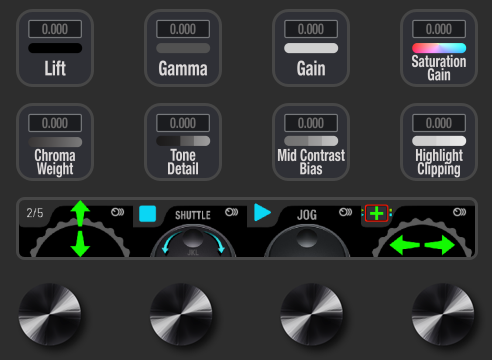This screenshot has height=360, width=492.
Task: Click the Chroma Weight value field
Action: point(55,123)
